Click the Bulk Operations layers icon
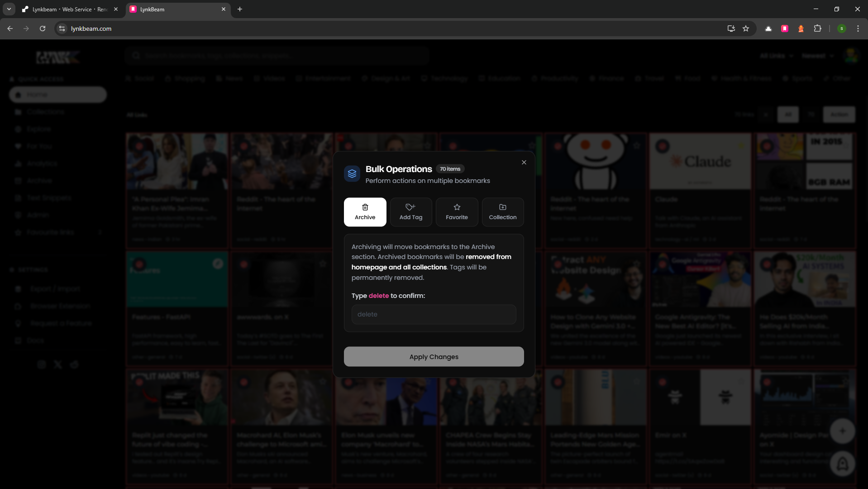 click(352, 174)
